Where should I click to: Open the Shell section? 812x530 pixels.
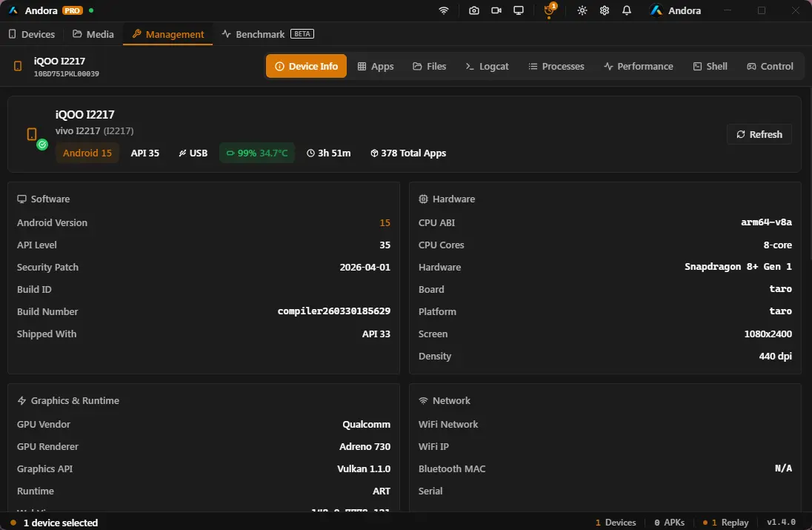[x=710, y=66]
